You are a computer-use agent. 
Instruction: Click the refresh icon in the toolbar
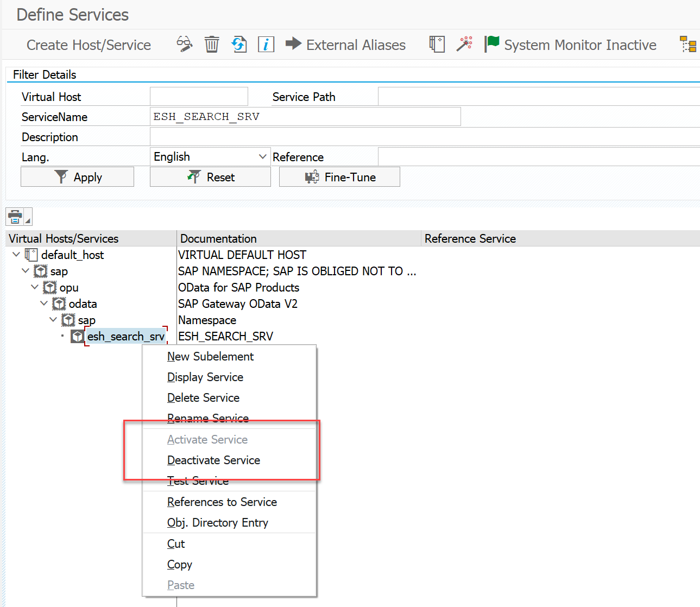point(239,44)
